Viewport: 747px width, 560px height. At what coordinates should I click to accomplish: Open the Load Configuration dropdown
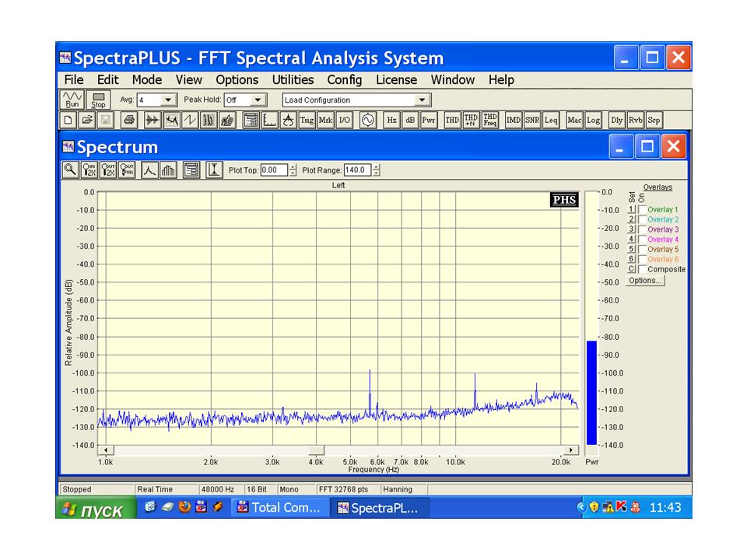[x=422, y=100]
